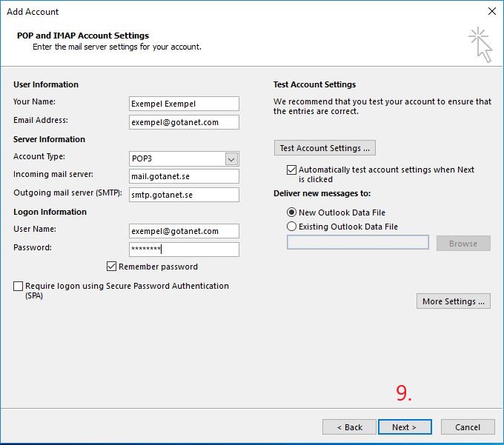Click the Your Name input field
Viewport: 504px width, 445px height.
point(184,104)
